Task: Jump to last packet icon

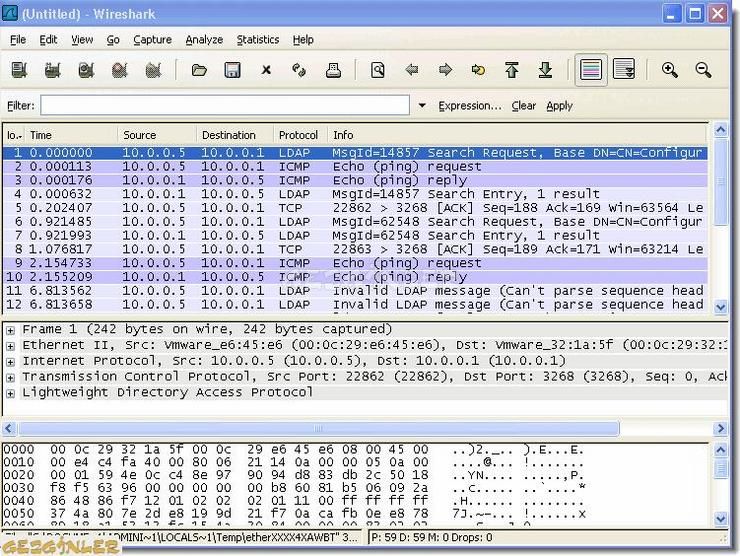Action: click(546, 70)
